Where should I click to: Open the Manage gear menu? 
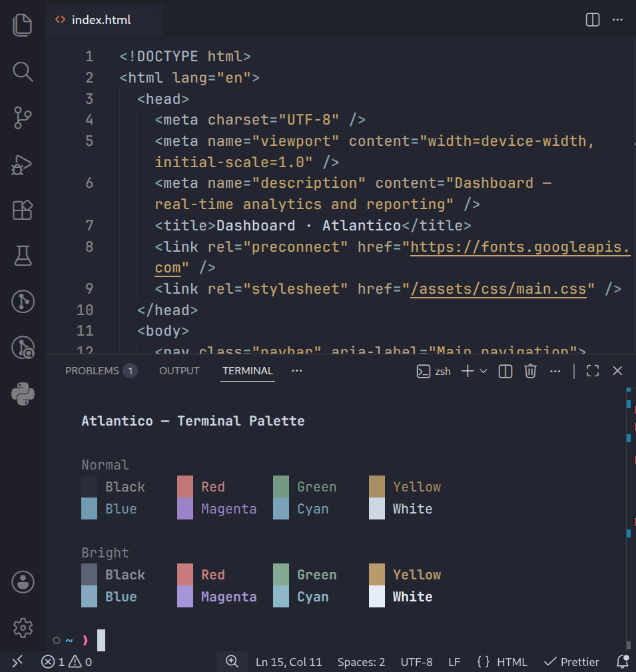point(23,628)
